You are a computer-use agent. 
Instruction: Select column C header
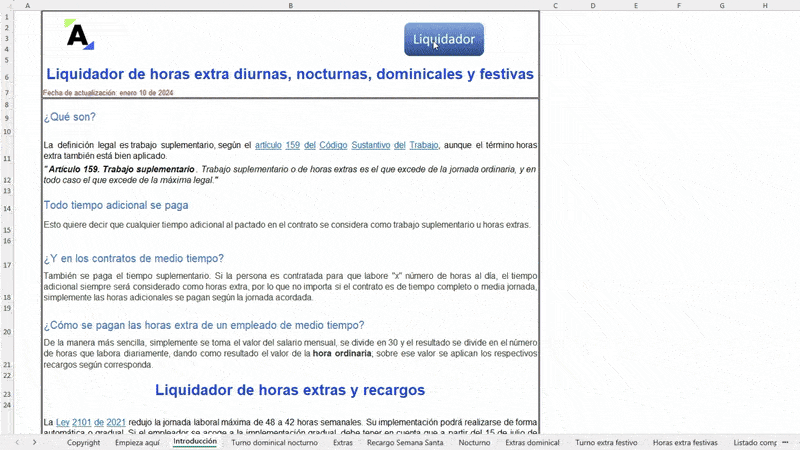555,6
